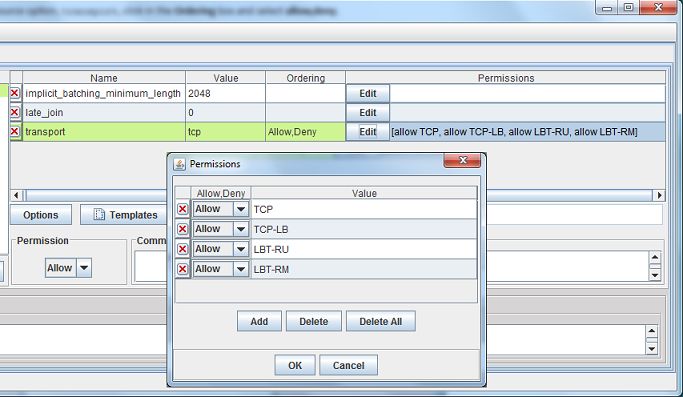Screen dimensions: 683x397
Task: Select the Ordering column header
Action: click(305, 78)
